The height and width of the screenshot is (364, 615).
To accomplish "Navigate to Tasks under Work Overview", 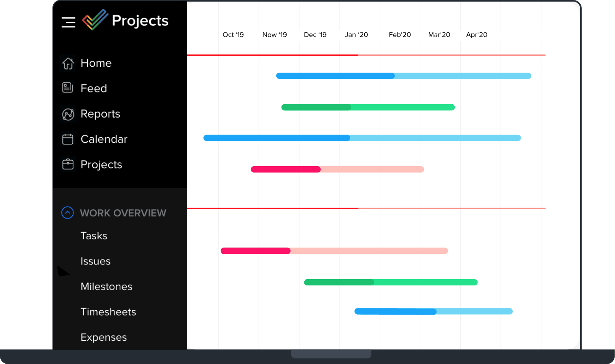I will pyautogui.click(x=94, y=236).
